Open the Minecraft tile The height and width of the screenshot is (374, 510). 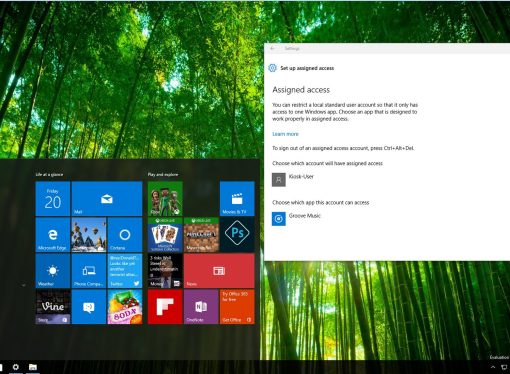pyautogui.click(x=201, y=235)
